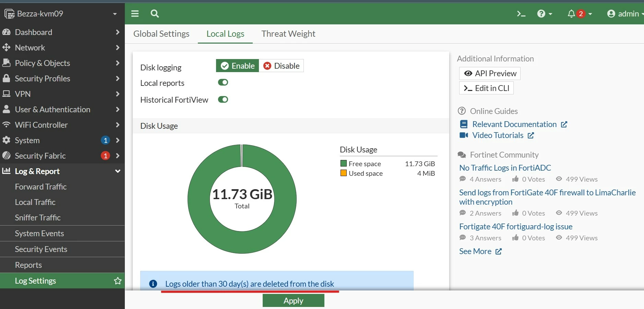Click the Dashboard gauge icon
This screenshot has height=309, width=644.
(6, 32)
